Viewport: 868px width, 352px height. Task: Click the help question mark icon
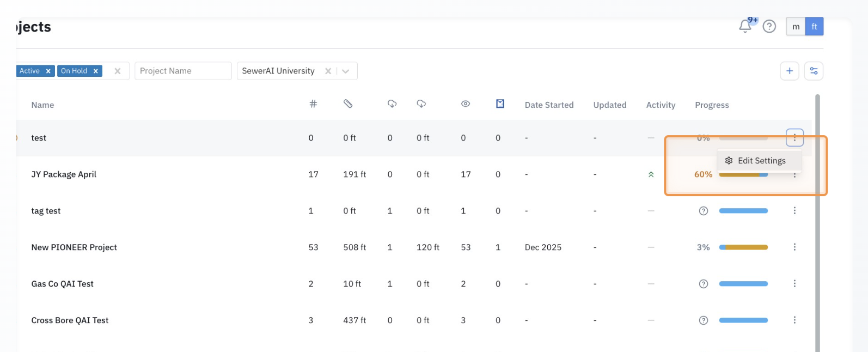pos(769,26)
